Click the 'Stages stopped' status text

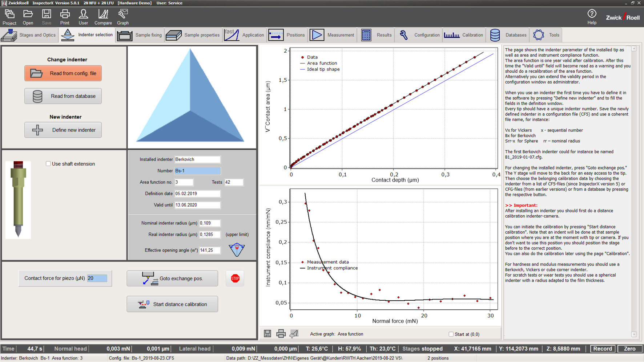(x=422, y=349)
